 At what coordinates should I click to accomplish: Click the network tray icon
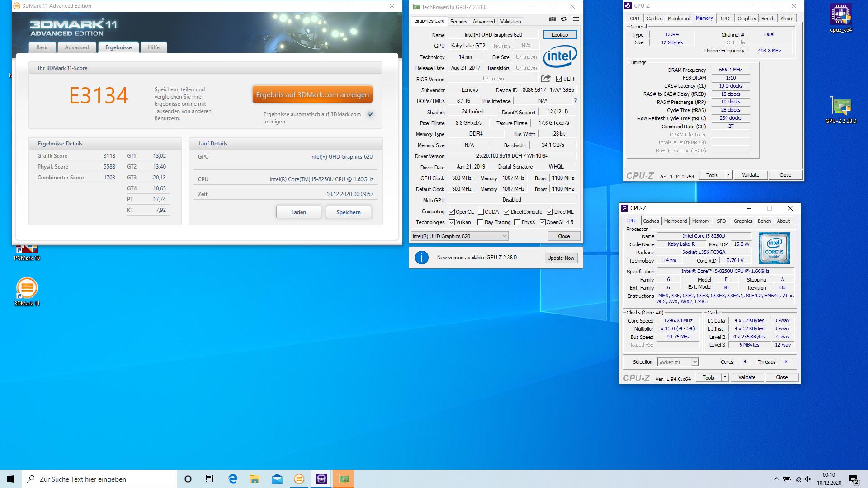(798, 479)
